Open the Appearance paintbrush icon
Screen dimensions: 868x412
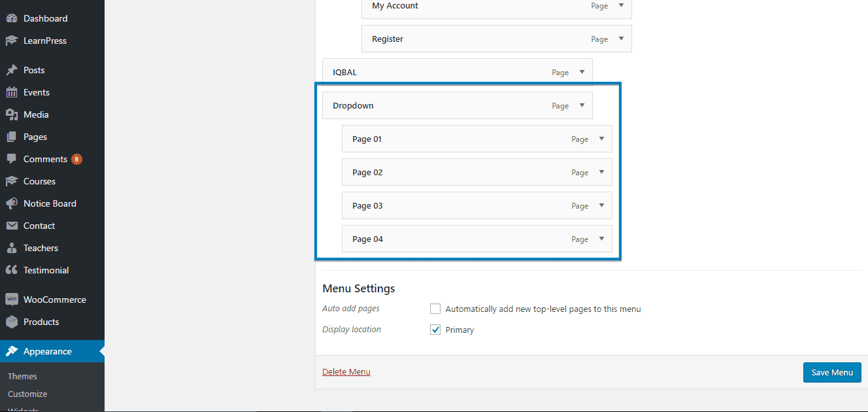pyautogui.click(x=13, y=351)
